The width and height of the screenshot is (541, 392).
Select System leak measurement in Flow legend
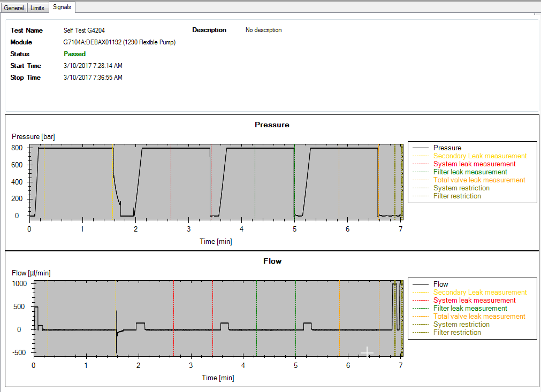474,301
